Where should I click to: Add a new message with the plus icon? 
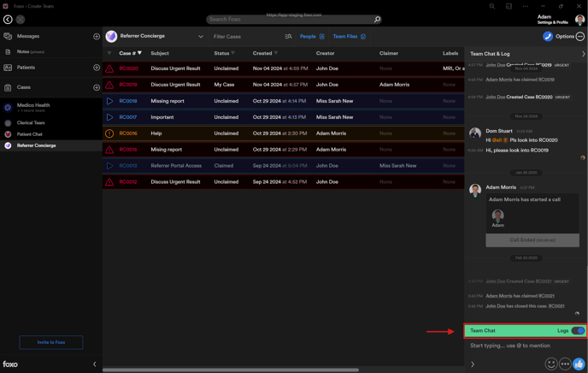(97, 37)
